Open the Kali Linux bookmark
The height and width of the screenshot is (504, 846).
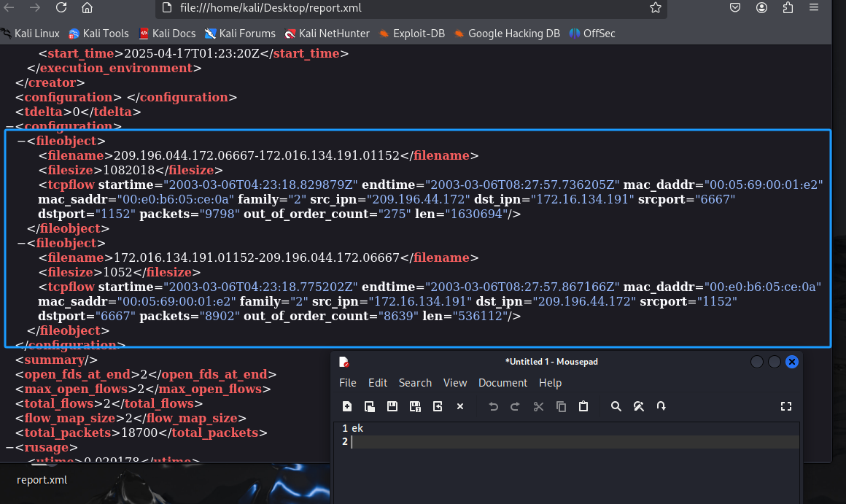tap(30, 34)
